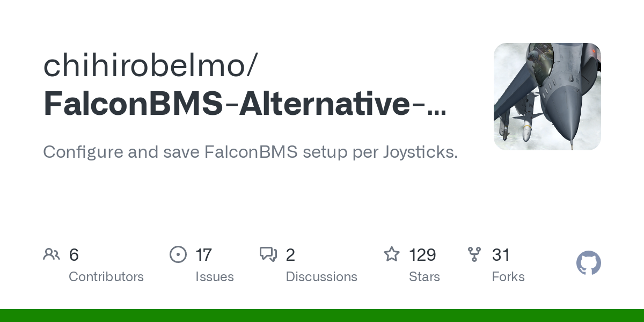Select the repository description text

point(250,152)
